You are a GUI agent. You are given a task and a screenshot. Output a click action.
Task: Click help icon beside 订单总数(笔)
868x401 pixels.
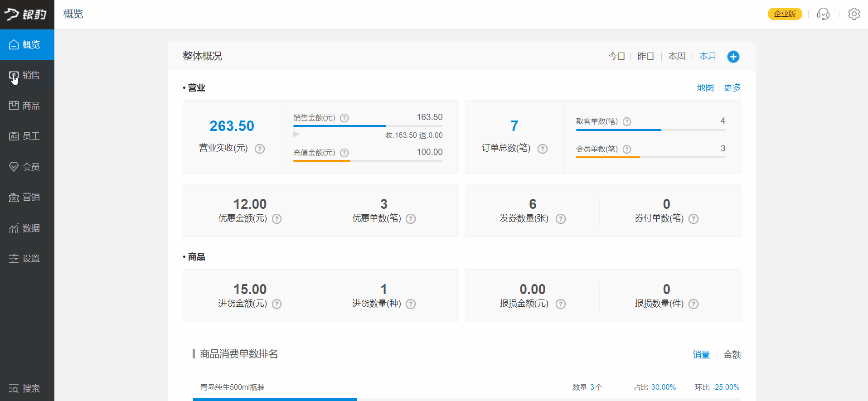tap(543, 149)
